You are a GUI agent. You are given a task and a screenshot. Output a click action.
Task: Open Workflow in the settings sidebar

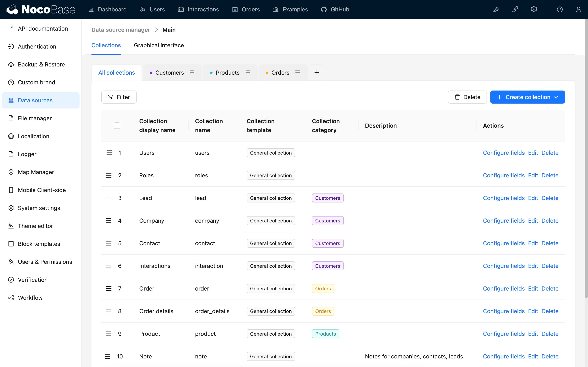coord(30,298)
